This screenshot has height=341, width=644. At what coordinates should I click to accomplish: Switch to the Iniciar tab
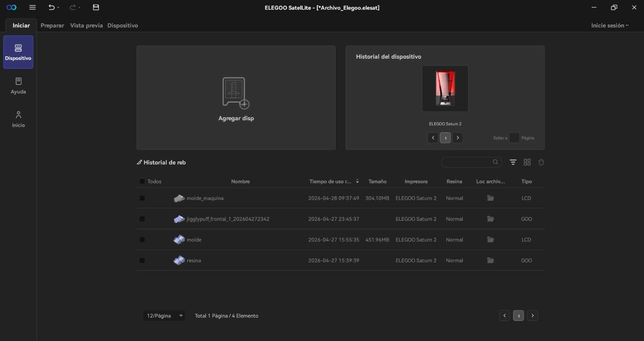(21, 25)
